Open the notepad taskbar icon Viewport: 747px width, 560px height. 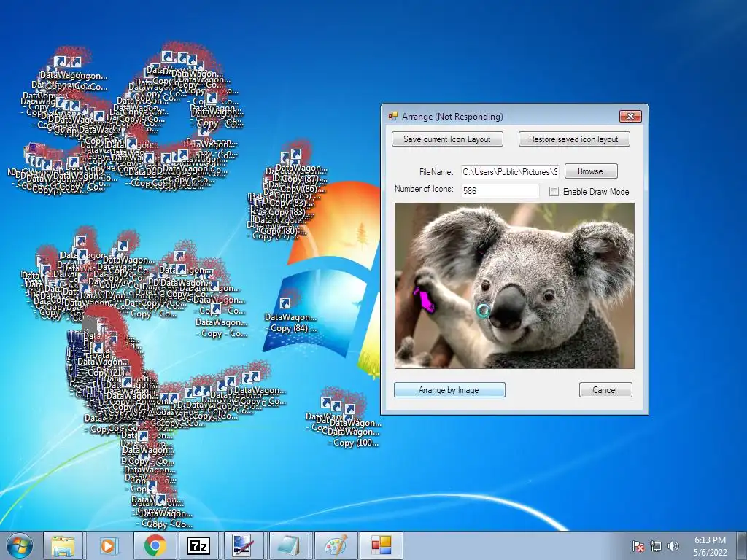(x=289, y=545)
